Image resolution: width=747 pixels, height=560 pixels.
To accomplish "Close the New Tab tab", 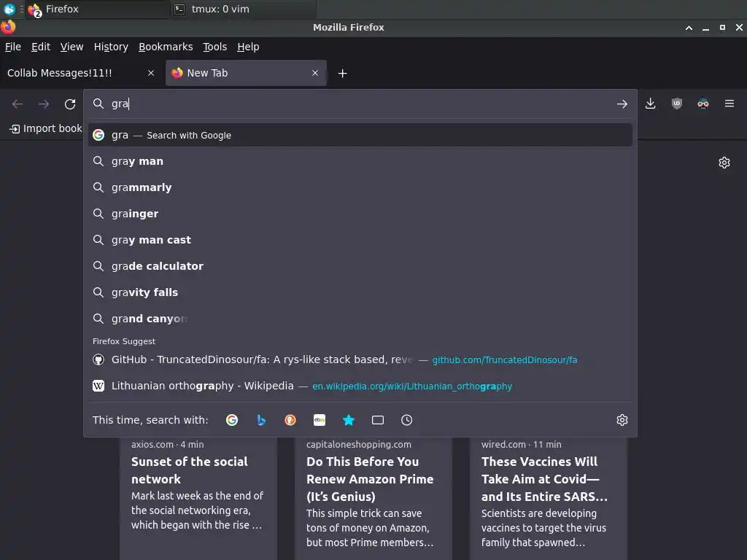I will click(315, 73).
